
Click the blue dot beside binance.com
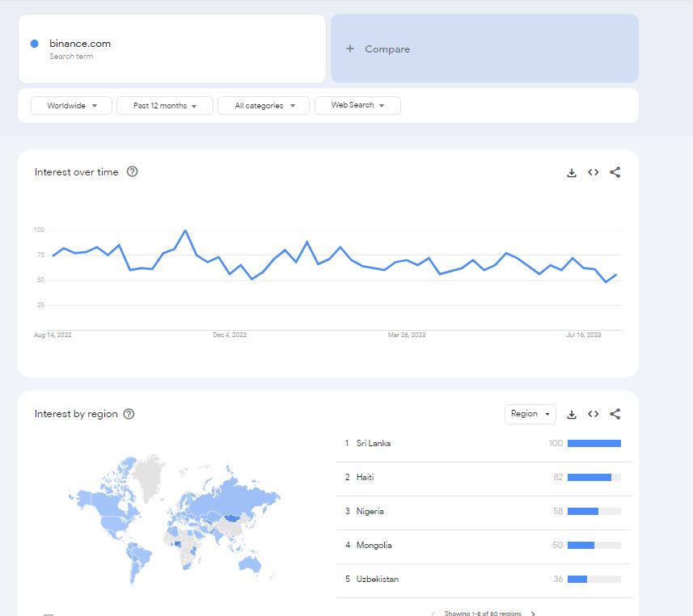[35, 44]
